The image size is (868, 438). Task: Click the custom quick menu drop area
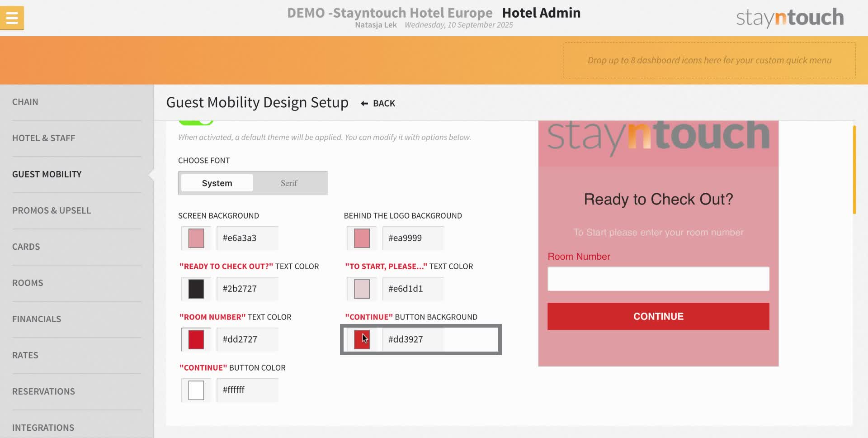(709, 60)
